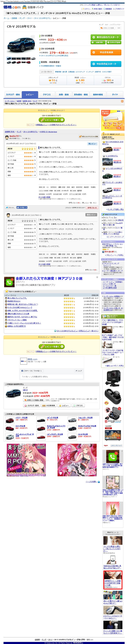Click the 価格.com logo in header
Image resolution: width=128 pixels, height=644 pixels.
pyautogui.click(x=12, y=7)
